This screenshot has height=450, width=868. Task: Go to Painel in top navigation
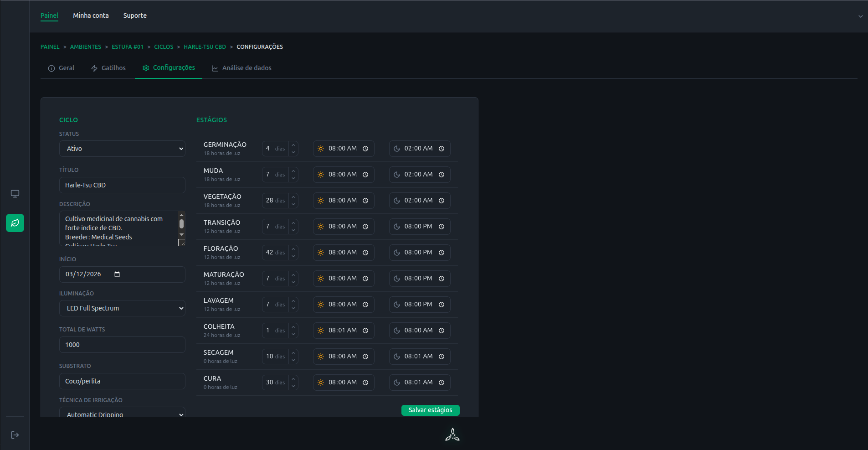(49, 16)
